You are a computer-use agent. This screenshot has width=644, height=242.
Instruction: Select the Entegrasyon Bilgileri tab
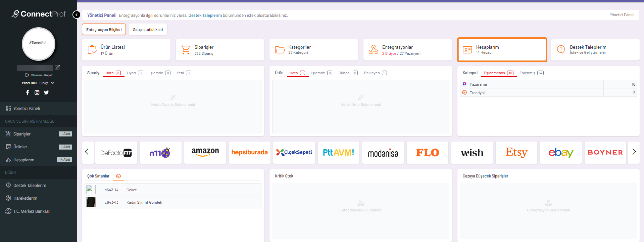[104, 30]
